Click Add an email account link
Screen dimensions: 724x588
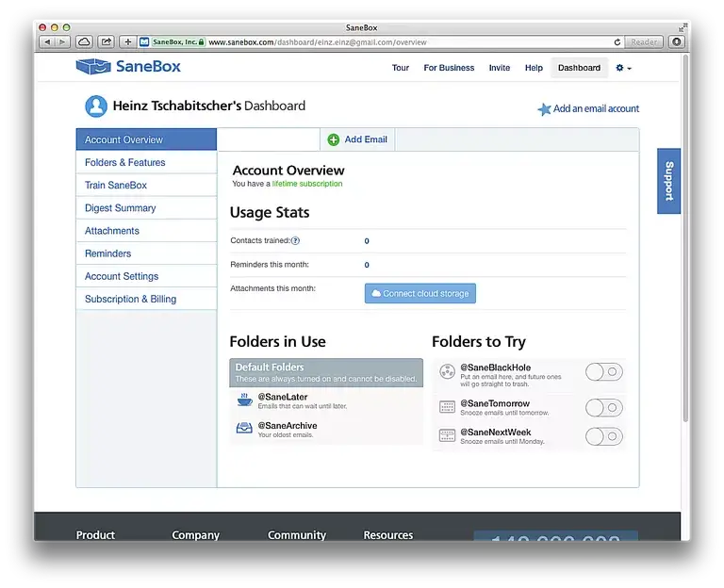coord(596,109)
